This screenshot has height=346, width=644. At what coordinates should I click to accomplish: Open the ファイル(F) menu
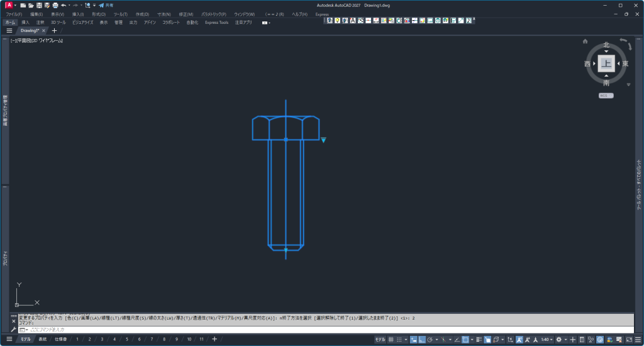(14, 14)
